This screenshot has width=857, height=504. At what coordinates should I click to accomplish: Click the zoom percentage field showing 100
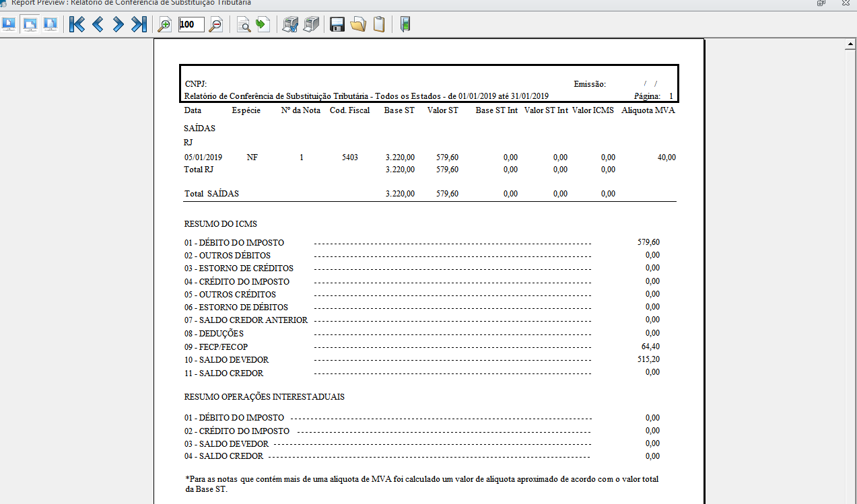191,25
